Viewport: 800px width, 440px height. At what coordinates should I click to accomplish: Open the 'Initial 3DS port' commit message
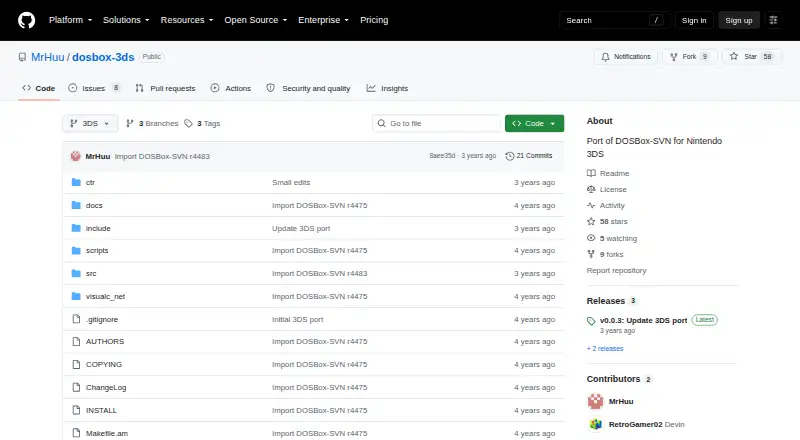coord(297,320)
